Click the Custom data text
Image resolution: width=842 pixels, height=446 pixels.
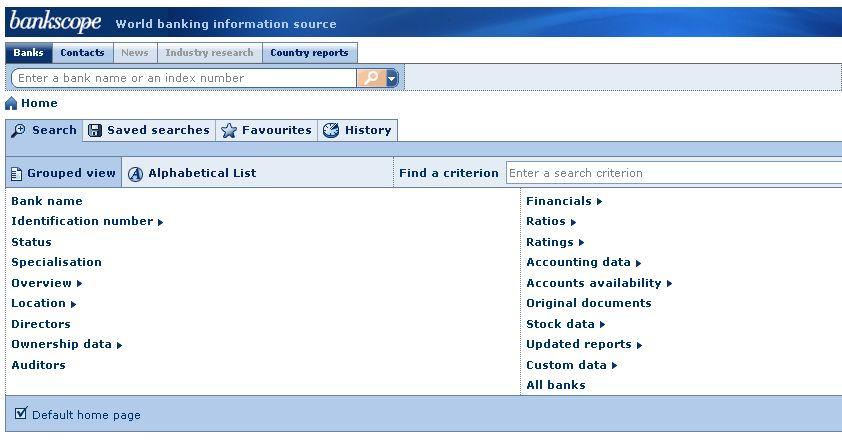click(567, 365)
